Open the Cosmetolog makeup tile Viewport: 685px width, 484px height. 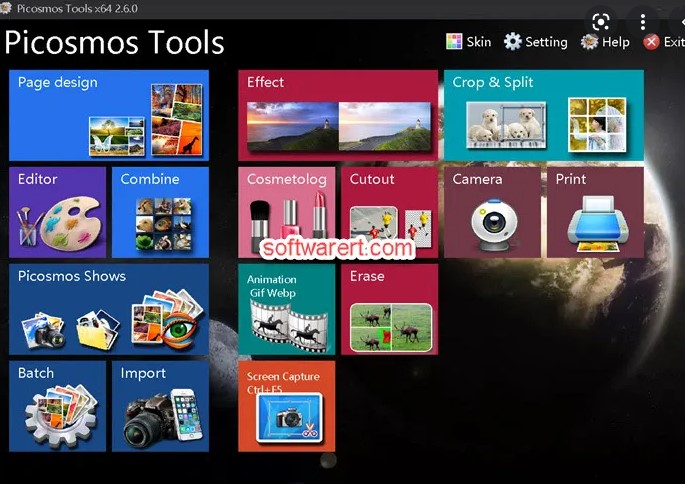click(x=287, y=212)
